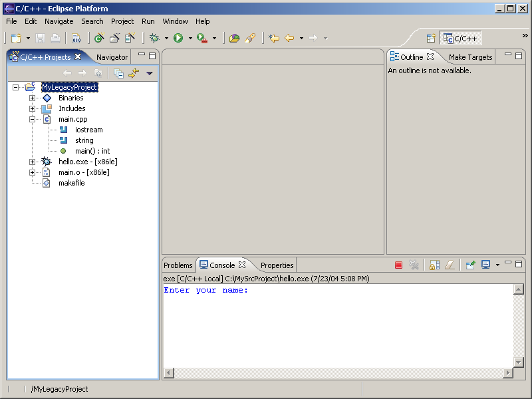Click the Debug bug icon in toolbar
Image resolution: width=532 pixels, height=399 pixels.
point(154,39)
